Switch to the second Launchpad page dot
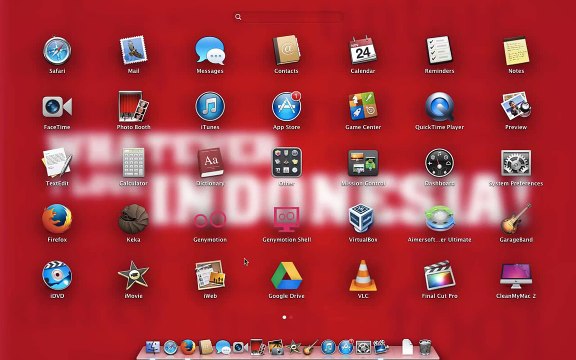This screenshot has width=576, height=360. coord(291,317)
